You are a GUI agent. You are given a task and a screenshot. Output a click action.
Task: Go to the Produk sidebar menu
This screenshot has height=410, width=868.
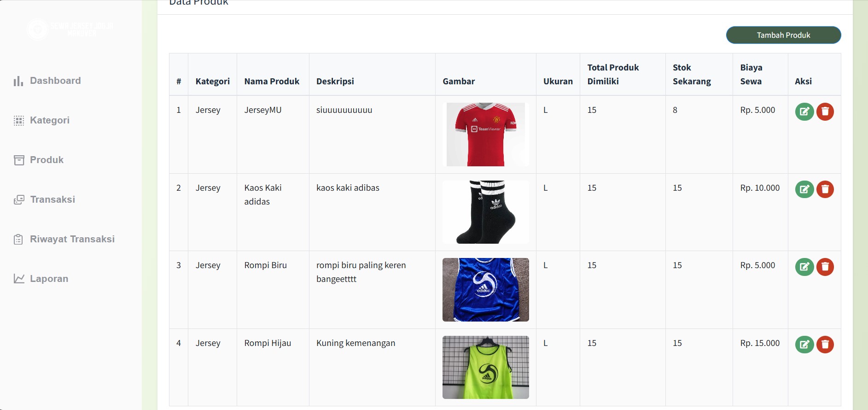(x=47, y=160)
